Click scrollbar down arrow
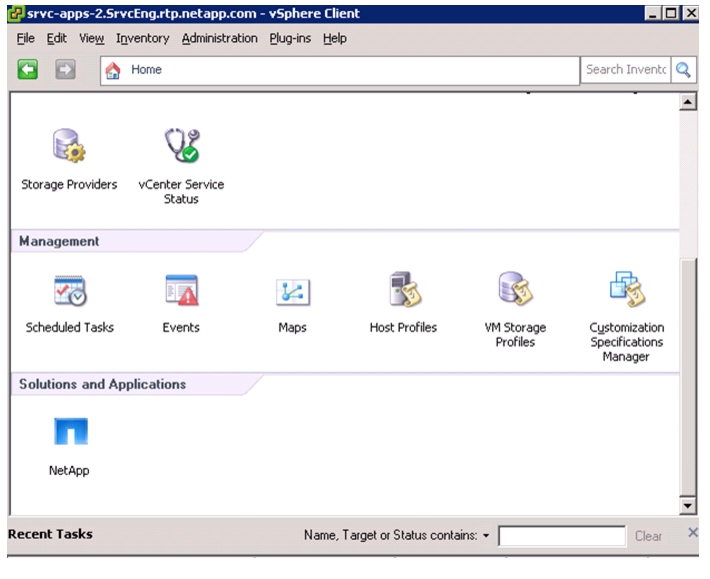The width and height of the screenshot is (710, 579). tap(688, 506)
